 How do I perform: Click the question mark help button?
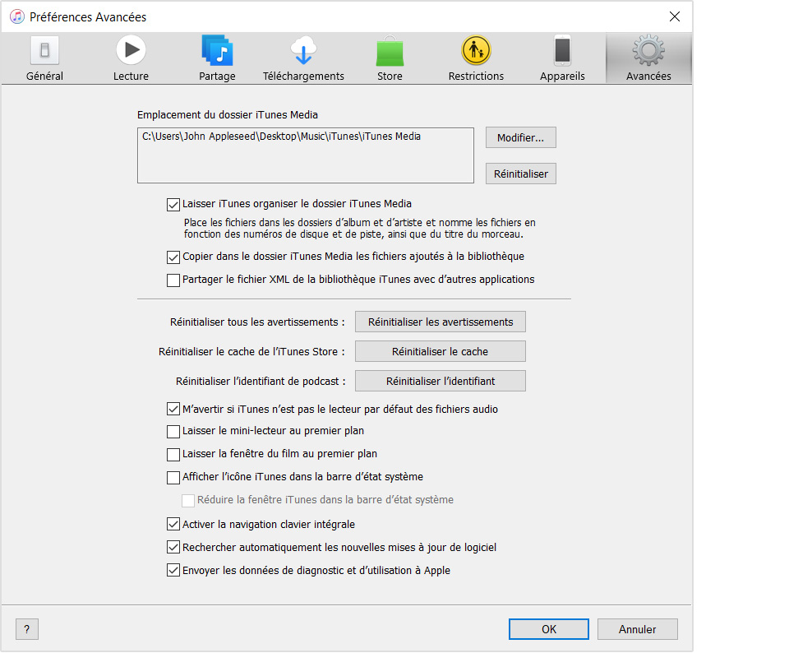(x=27, y=629)
